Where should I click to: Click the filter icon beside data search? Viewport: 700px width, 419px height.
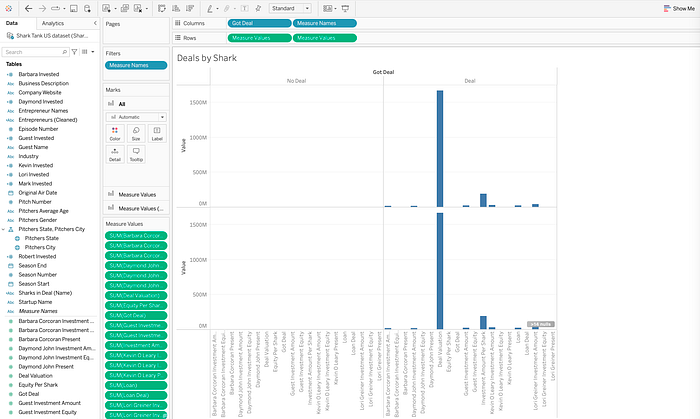click(75, 52)
